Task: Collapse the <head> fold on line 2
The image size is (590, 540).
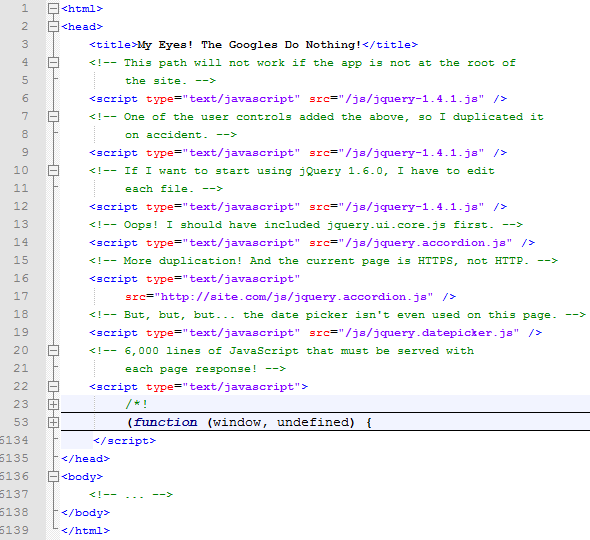Action: 53,26
